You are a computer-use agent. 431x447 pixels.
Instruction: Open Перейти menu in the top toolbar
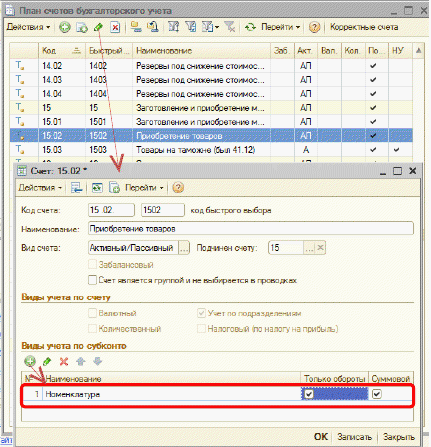(281, 27)
